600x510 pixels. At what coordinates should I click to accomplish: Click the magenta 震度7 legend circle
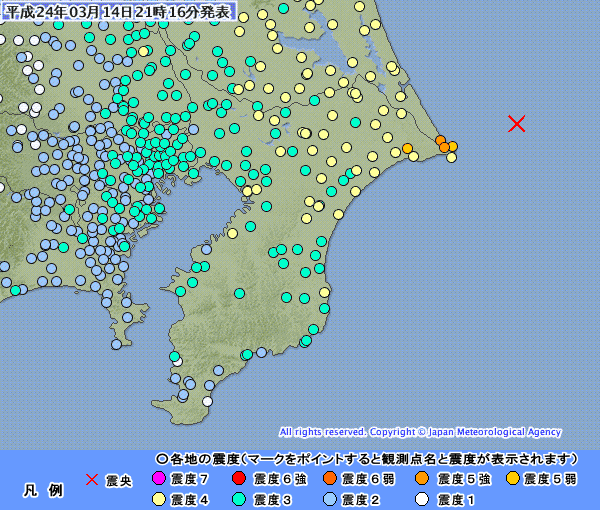coord(159,478)
